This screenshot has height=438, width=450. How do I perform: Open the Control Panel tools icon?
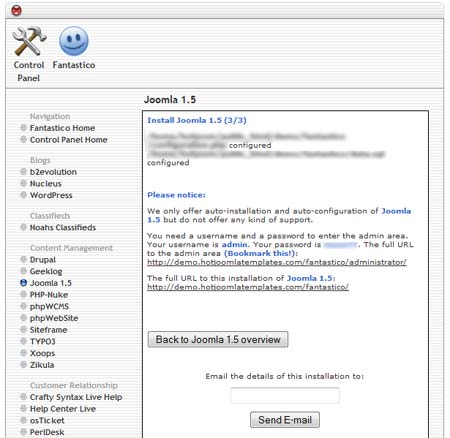coord(29,41)
